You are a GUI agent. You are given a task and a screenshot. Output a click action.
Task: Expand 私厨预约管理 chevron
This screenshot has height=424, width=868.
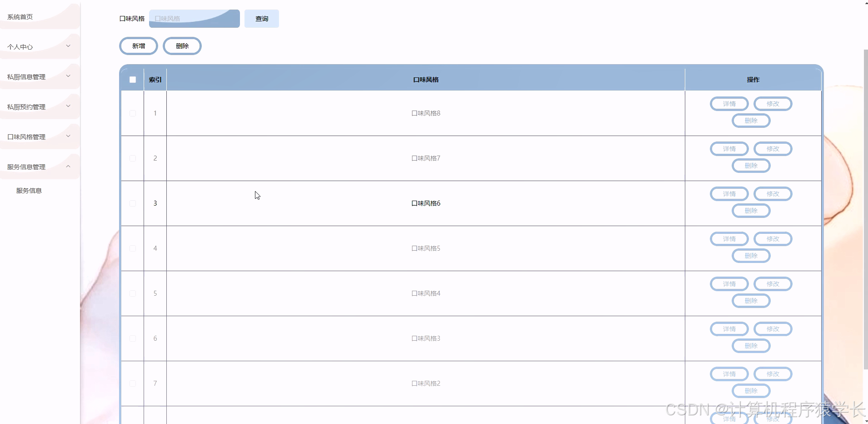coord(68,106)
